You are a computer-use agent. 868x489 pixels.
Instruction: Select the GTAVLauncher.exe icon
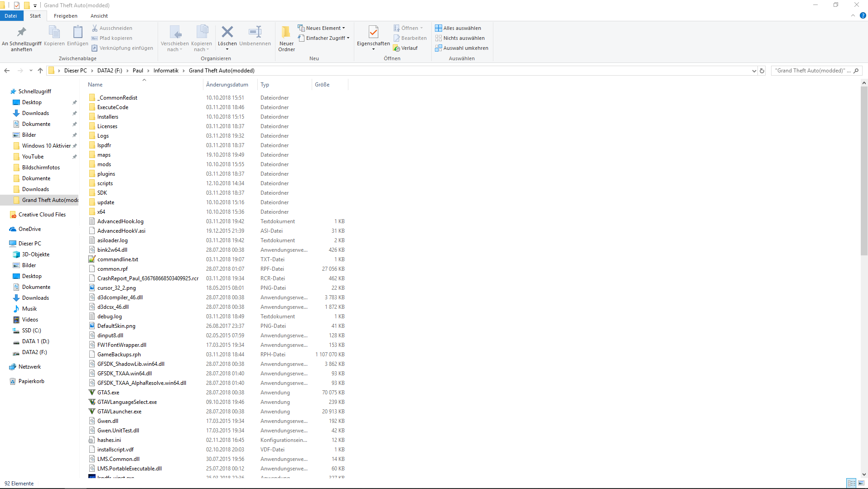tap(92, 412)
